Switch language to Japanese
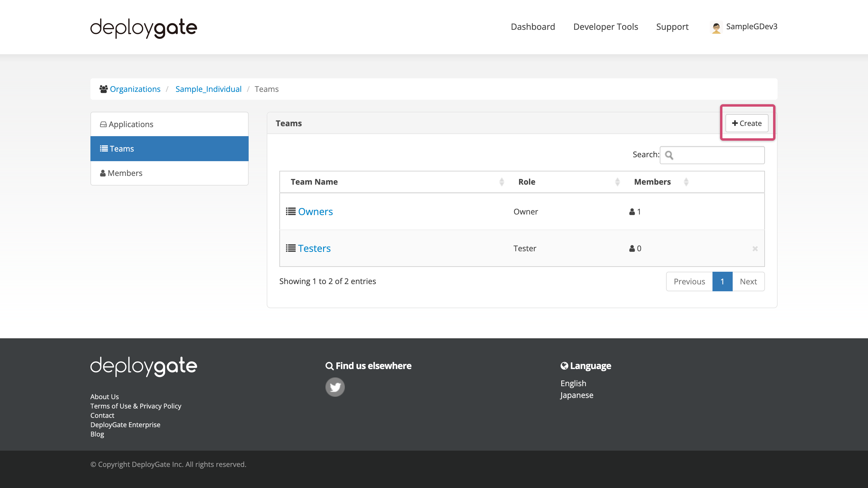The height and width of the screenshot is (488, 868). tap(577, 395)
